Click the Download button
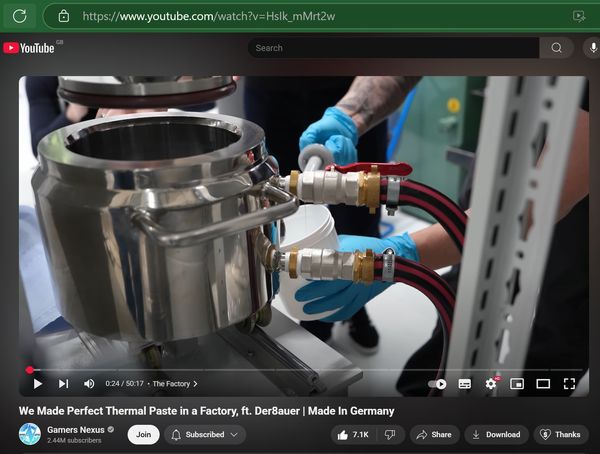 (x=496, y=434)
